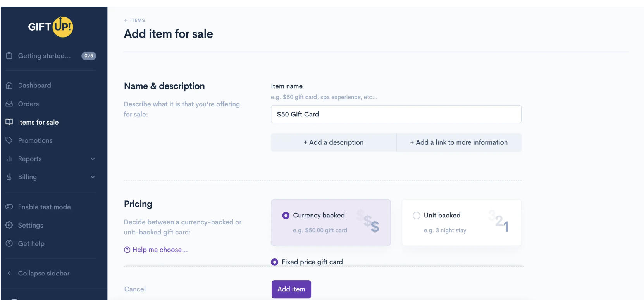Click the Settings gear icon
644x308 pixels.
coord(9,225)
